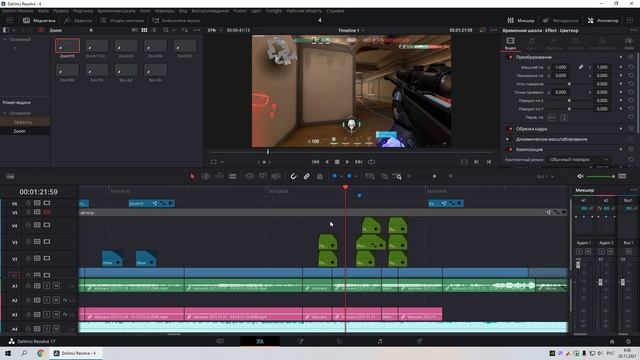Open the viewer zoom percentage dropdown
Screen dimensions: 640x360
(216, 30)
